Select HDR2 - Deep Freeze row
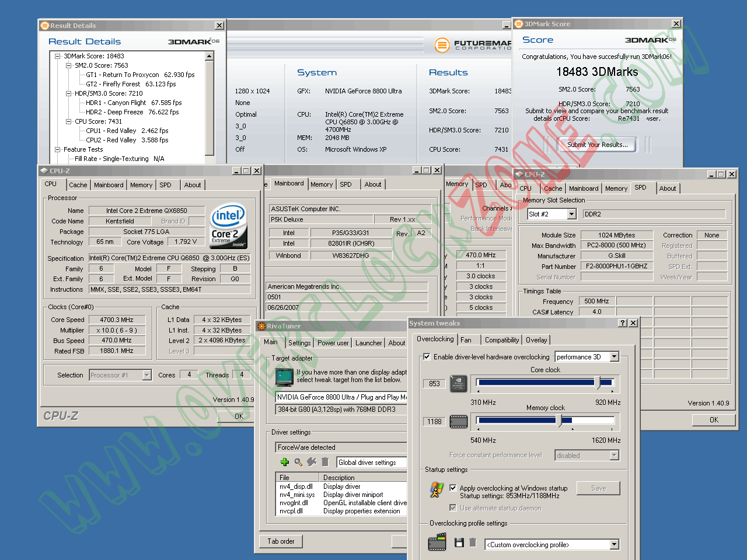 (x=132, y=112)
